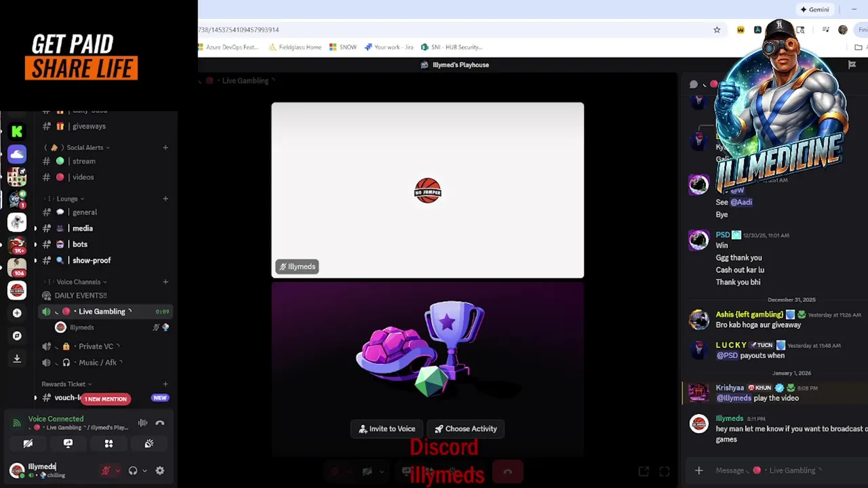
Task: Open Download apps icon in server list
Action: [x=17, y=359]
